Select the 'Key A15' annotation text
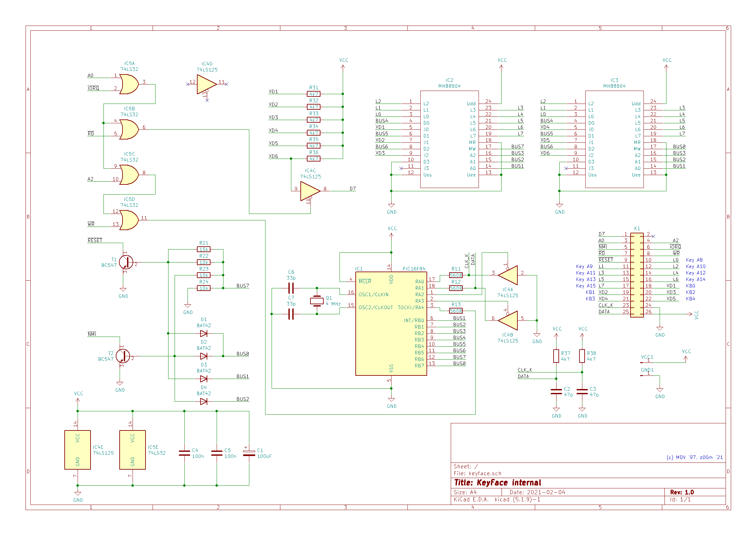The width and height of the screenshot is (756, 535). point(586,286)
